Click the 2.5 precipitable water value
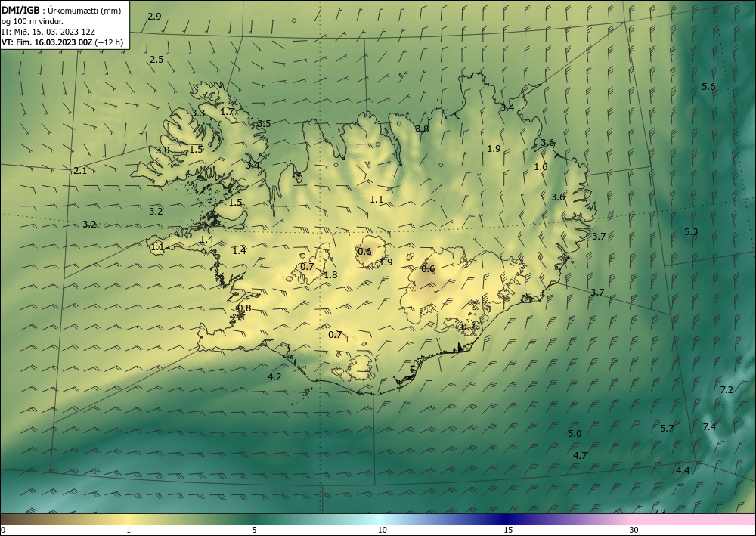The height and width of the screenshot is (536, 756). pos(156,60)
